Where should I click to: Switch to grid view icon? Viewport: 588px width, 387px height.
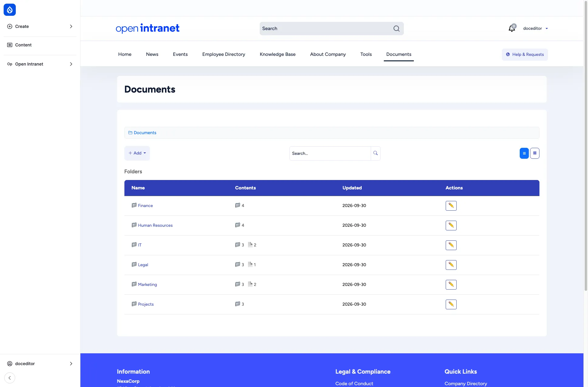pyautogui.click(x=535, y=153)
